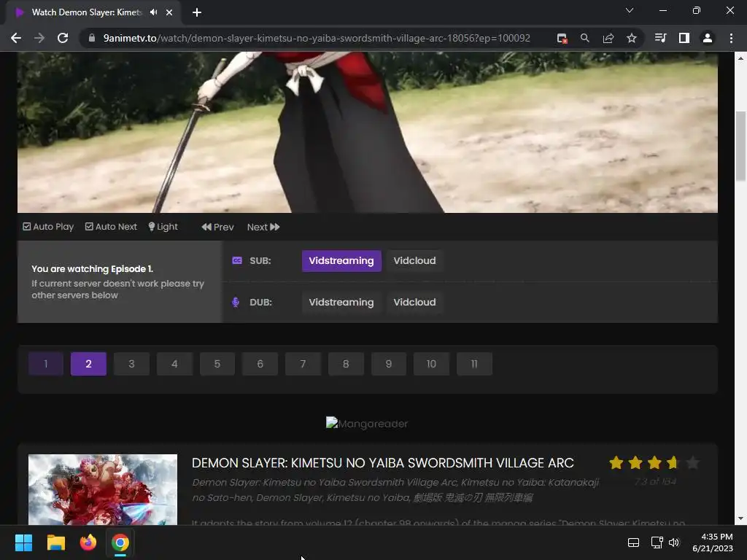This screenshot has height=560, width=747.
Task: Rate two stars on the rating bar
Action: coord(635,462)
